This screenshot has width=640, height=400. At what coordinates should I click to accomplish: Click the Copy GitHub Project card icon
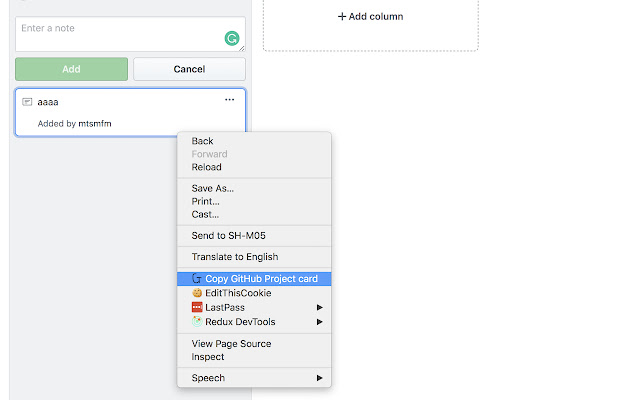(x=197, y=279)
